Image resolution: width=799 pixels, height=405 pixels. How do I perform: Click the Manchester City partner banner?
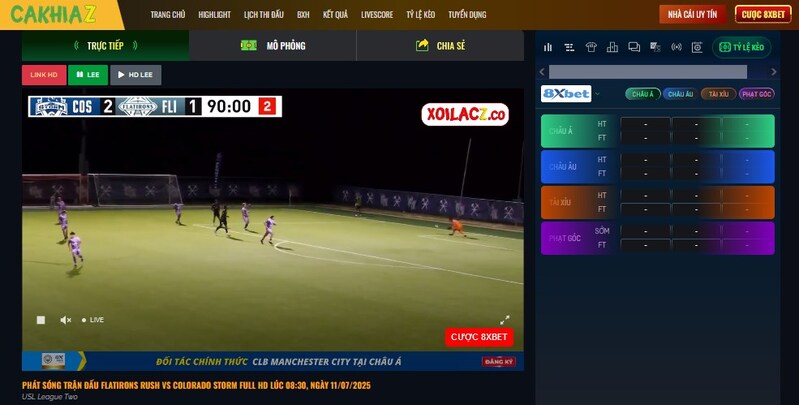[x=273, y=361]
